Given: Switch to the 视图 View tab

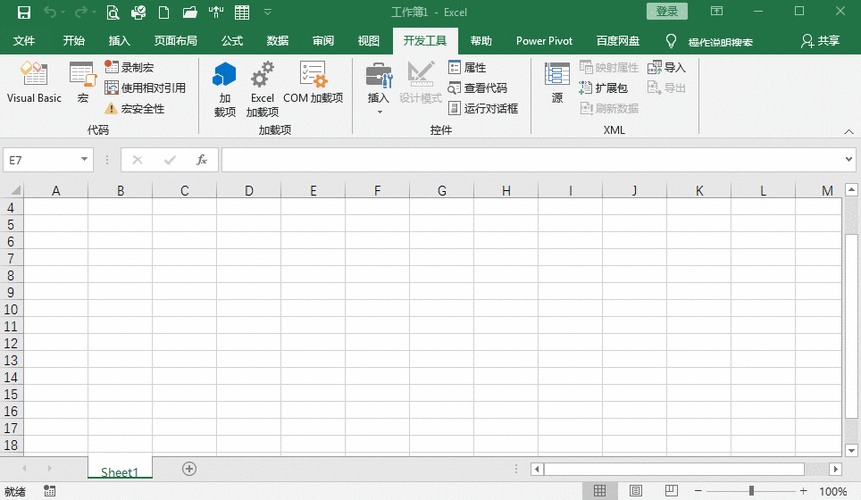Looking at the screenshot, I should (368, 41).
